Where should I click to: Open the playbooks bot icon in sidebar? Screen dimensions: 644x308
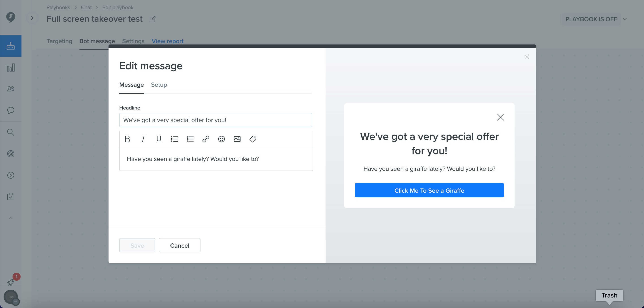click(x=11, y=46)
